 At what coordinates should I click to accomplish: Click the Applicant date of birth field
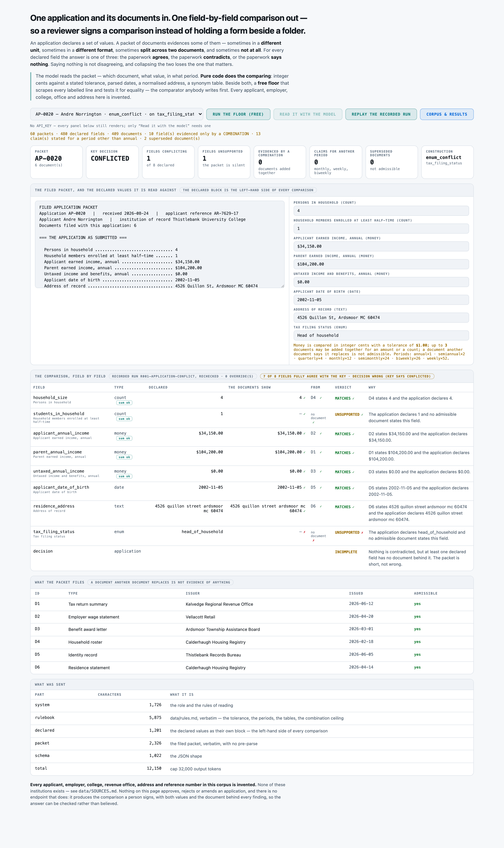click(x=381, y=300)
